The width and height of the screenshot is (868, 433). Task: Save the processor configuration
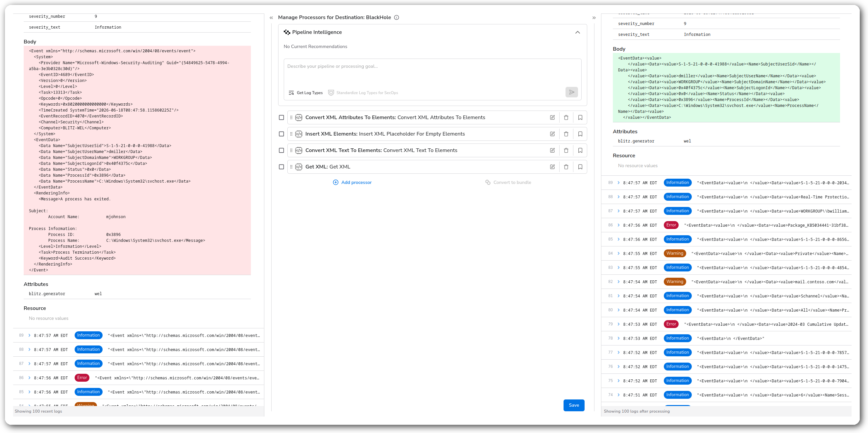[574, 405]
